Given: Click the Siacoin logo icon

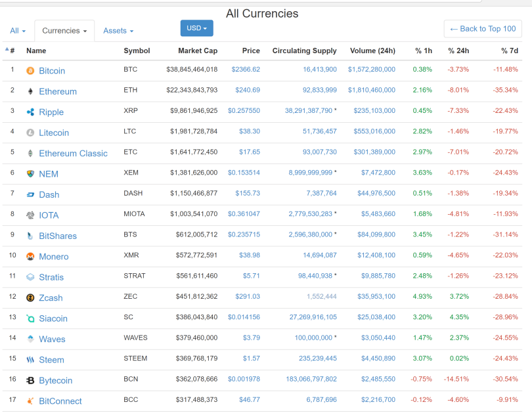Looking at the screenshot, I should [30, 318].
